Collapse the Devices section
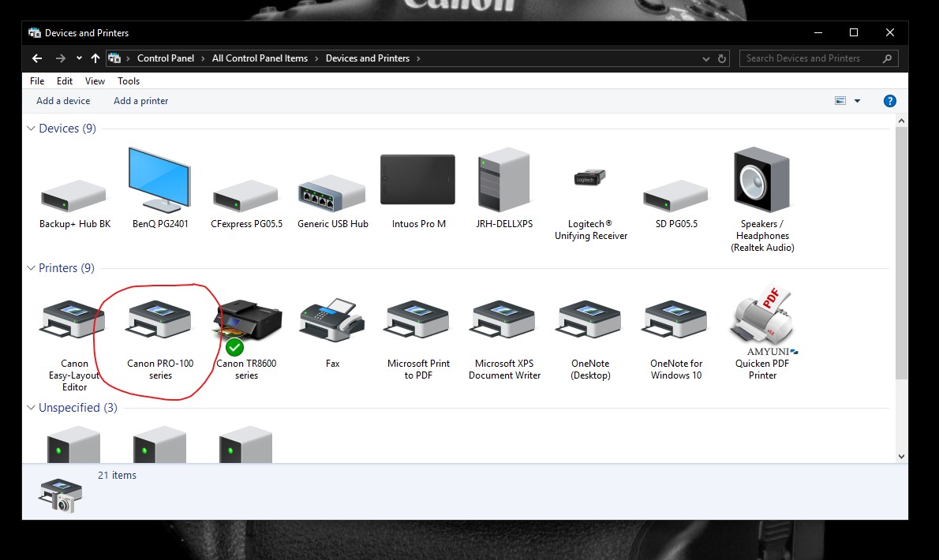Screen dimensions: 939x560 point(30,128)
